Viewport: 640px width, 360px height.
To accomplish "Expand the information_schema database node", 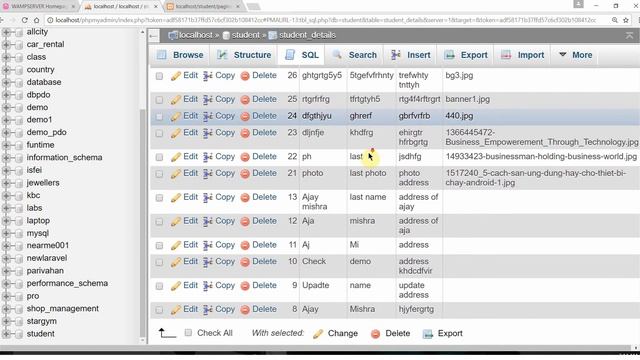I will [x=6, y=158].
